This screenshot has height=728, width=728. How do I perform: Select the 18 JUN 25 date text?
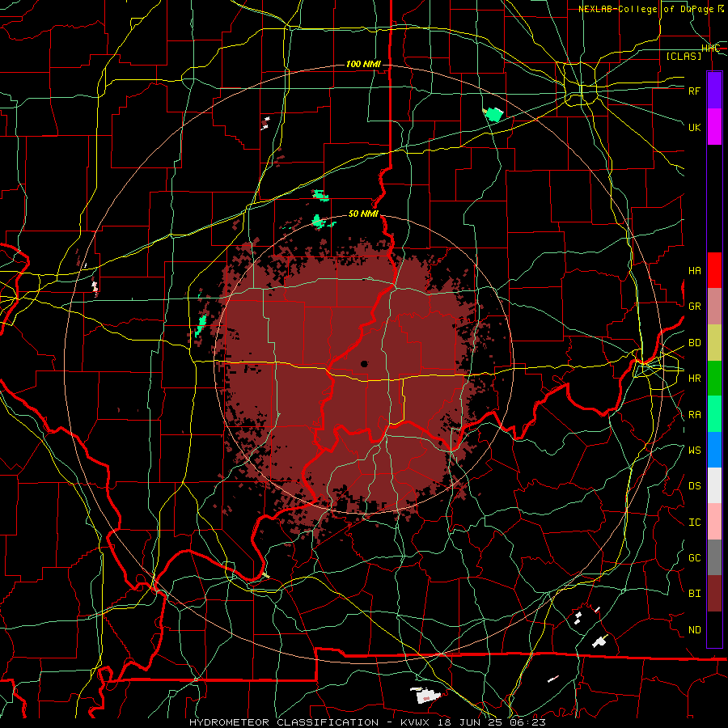(468, 722)
